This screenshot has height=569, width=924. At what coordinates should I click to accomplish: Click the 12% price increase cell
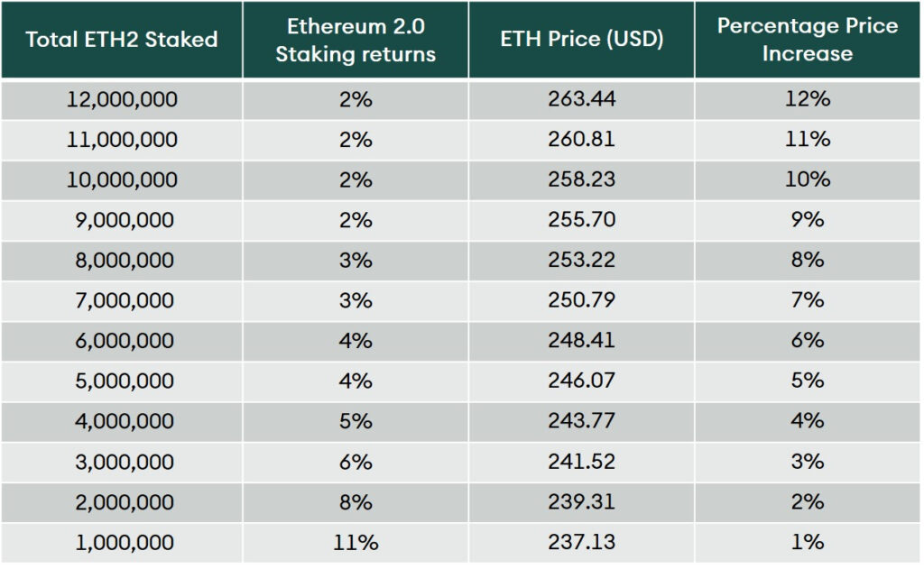coord(808,99)
